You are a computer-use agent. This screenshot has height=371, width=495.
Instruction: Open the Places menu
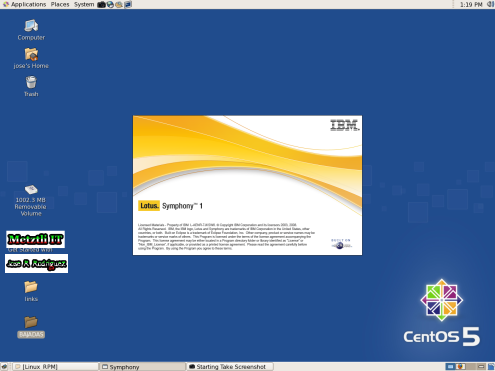[60, 4]
